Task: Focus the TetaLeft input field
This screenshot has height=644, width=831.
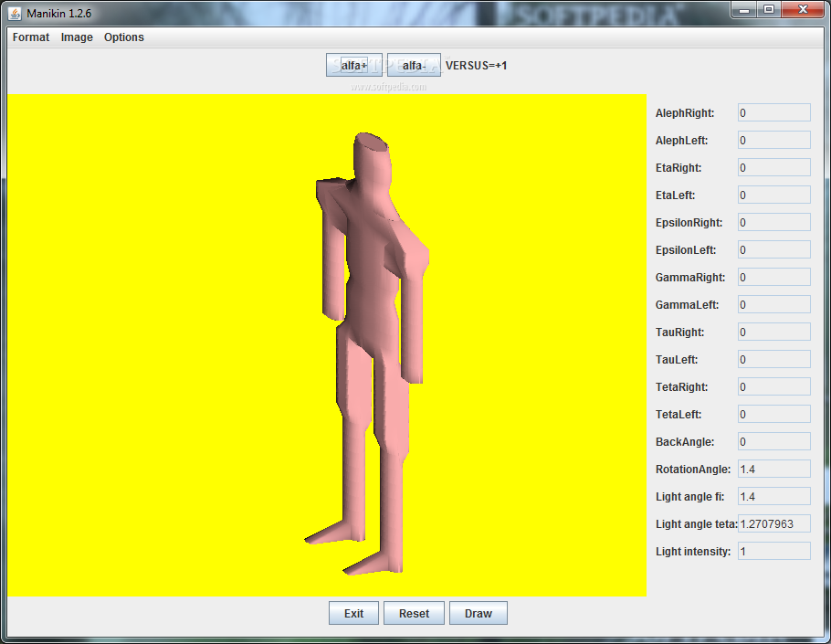Action: pos(774,415)
